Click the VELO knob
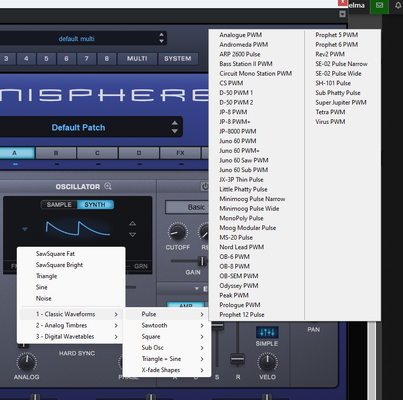The height and width of the screenshot is (400, 403). point(267,362)
